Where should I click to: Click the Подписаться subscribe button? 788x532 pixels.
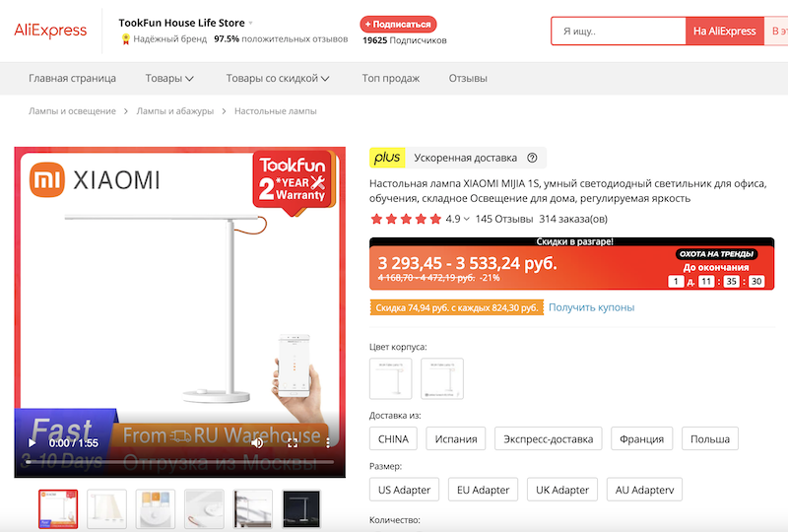[x=398, y=24]
